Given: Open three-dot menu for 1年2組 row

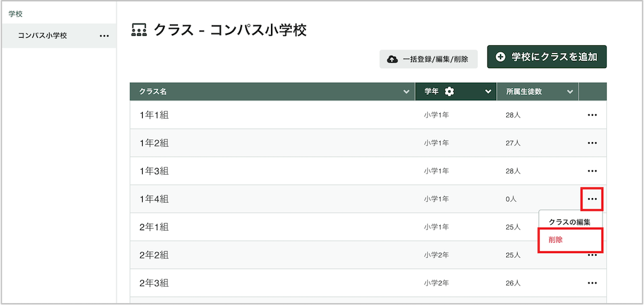Looking at the screenshot, I should pos(592,143).
